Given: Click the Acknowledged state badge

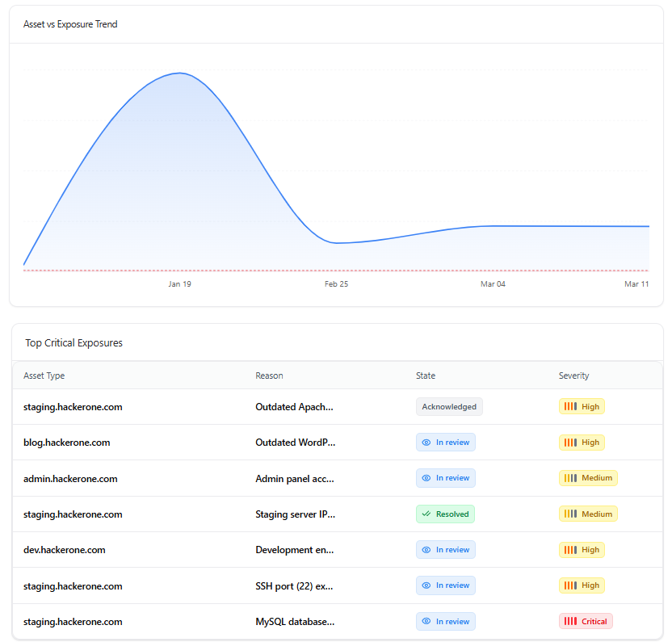Looking at the screenshot, I should pyautogui.click(x=449, y=407).
